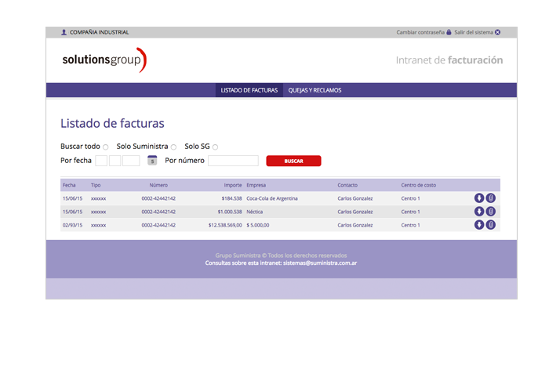Click the red BUSCAR button

(x=293, y=161)
